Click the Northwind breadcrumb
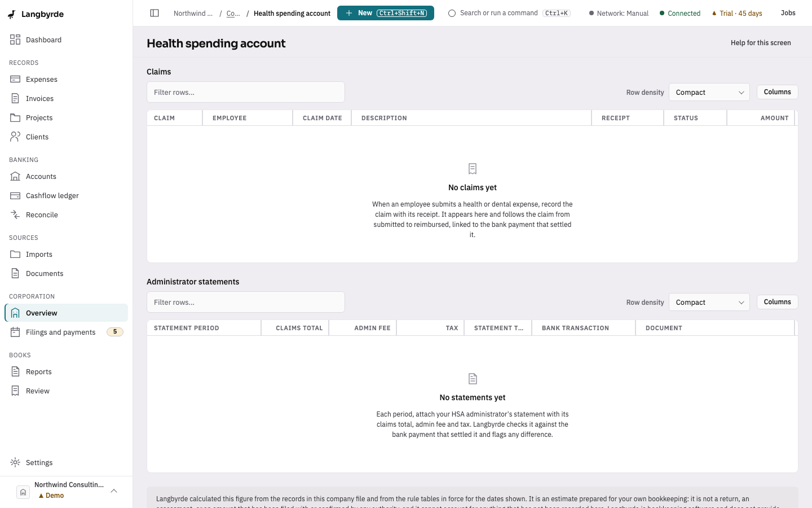Viewport: 812px width, 508px height. (193, 14)
